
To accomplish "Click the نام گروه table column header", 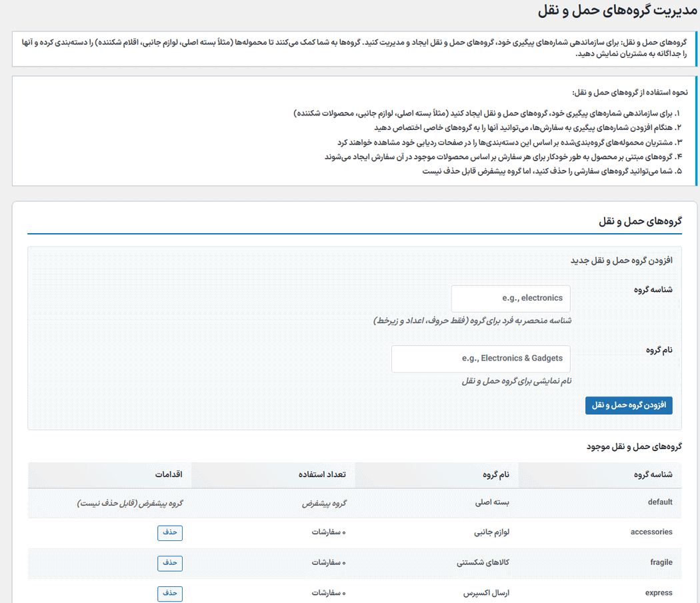I will tap(495, 474).
